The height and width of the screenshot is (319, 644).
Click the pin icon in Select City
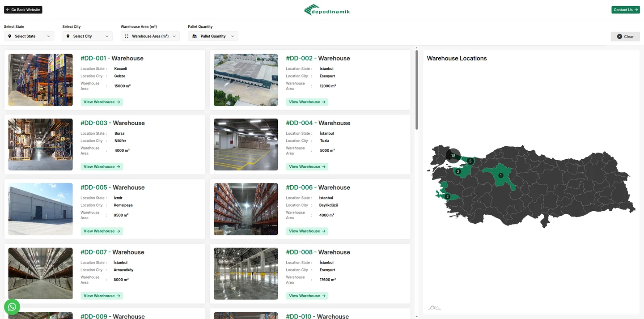[x=68, y=36]
